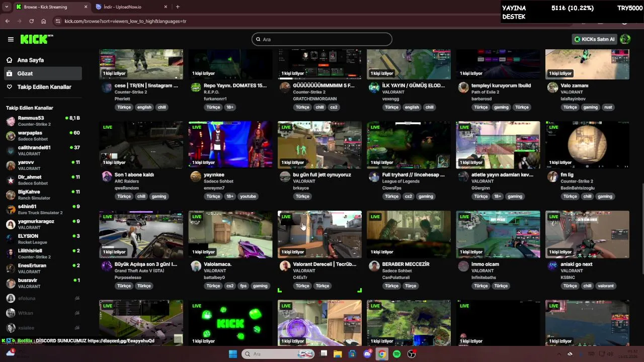Click the kick.com URL in address bar

point(125,21)
